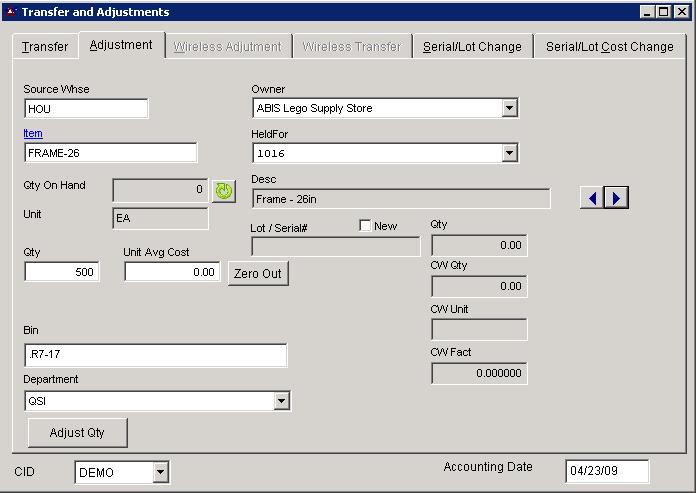696x493 pixels.
Task: Click the previous record left arrow
Action: click(x=592, y=198)
